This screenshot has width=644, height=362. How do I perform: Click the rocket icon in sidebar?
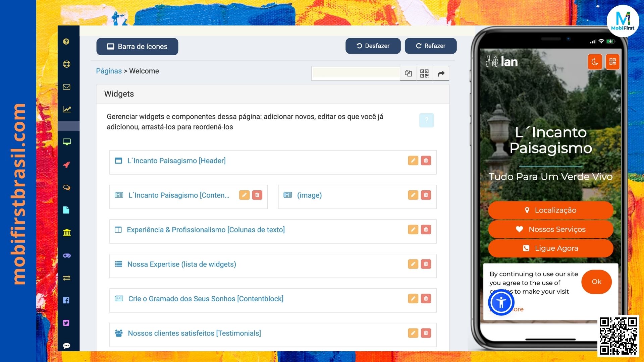click(x=66, y=165)
